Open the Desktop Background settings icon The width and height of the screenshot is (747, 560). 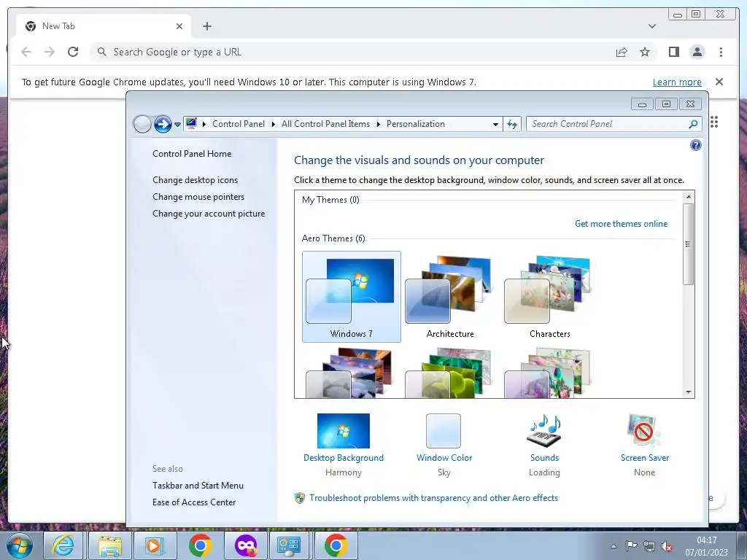tap(343, 430)
